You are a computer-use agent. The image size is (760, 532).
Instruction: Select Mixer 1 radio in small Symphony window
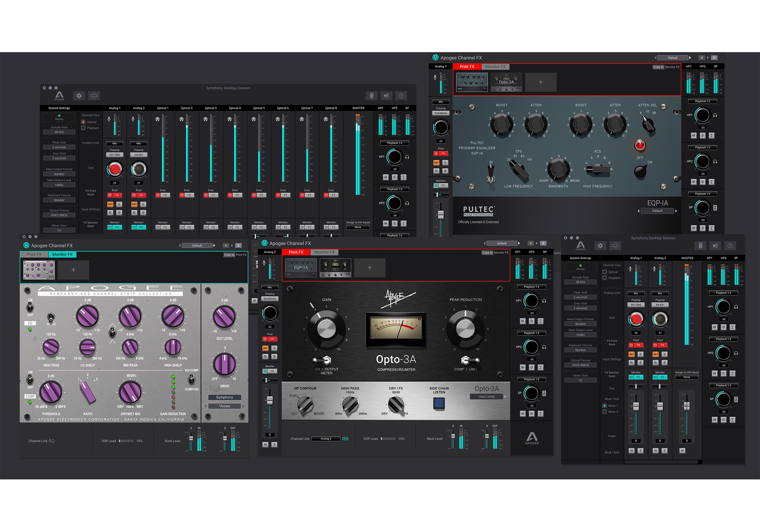coord(605,406)
